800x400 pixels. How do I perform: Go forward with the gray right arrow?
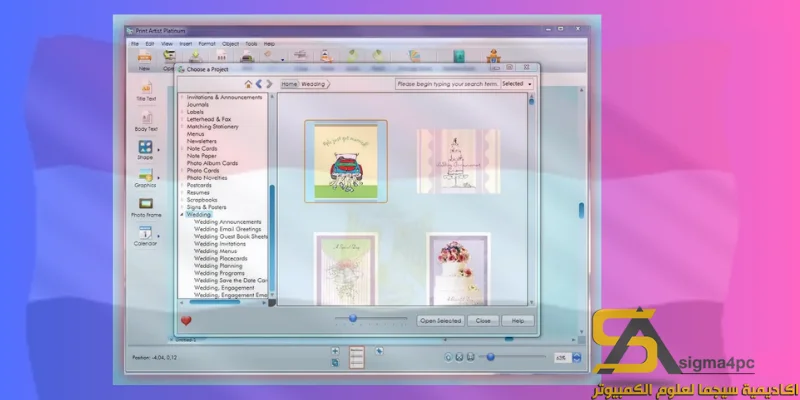[269, 84]
